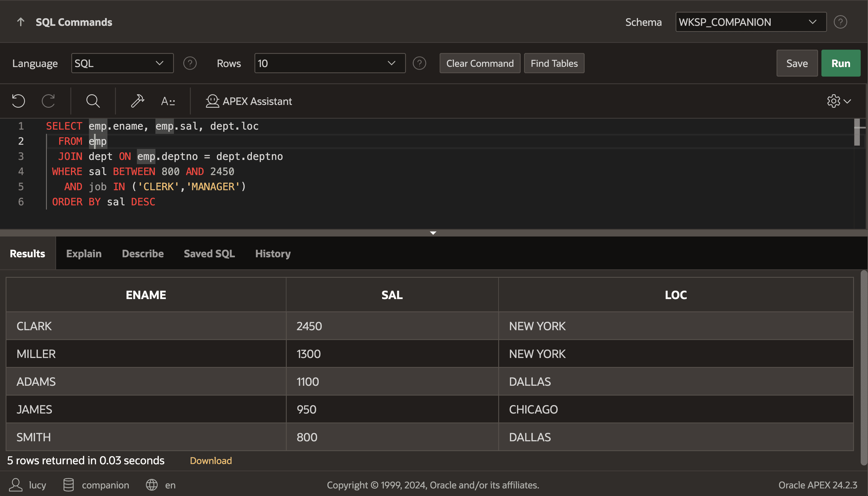Click the CLARK cell in results
The image size is (868, 496).
pos(146,326)
